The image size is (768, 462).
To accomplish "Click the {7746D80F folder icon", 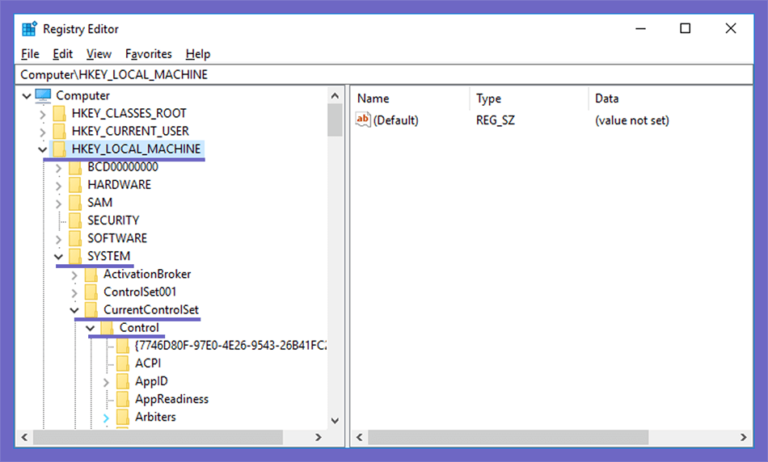I will (122, 345).
